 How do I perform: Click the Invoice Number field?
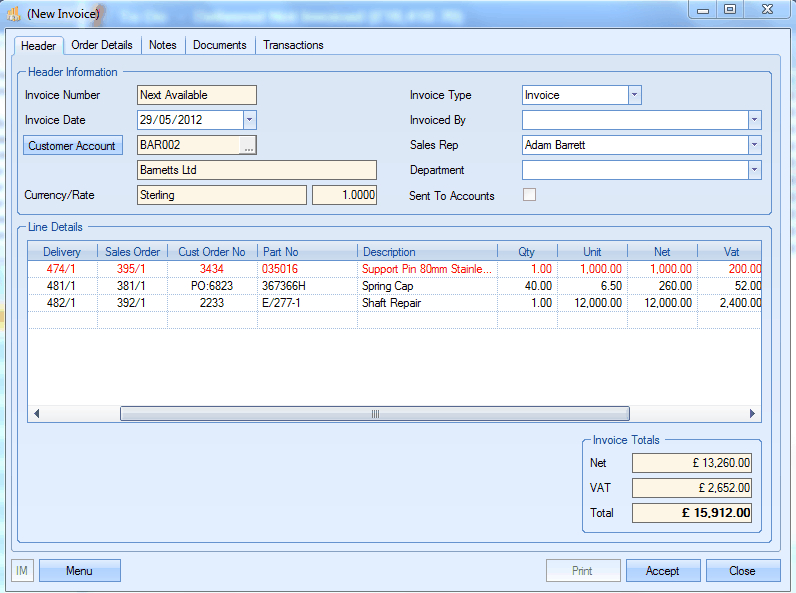point(196,95)
